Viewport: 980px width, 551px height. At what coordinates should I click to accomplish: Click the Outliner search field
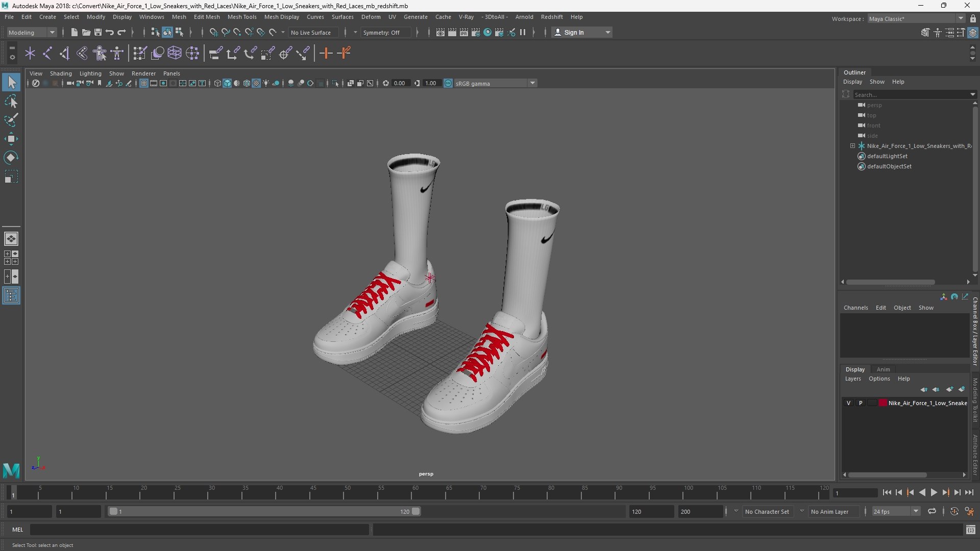911,94
